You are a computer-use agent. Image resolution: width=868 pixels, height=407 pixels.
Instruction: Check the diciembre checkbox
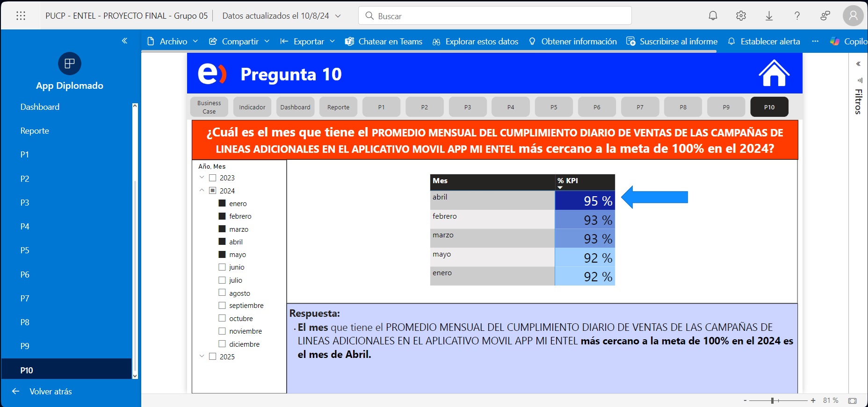[x=222, y=344]
